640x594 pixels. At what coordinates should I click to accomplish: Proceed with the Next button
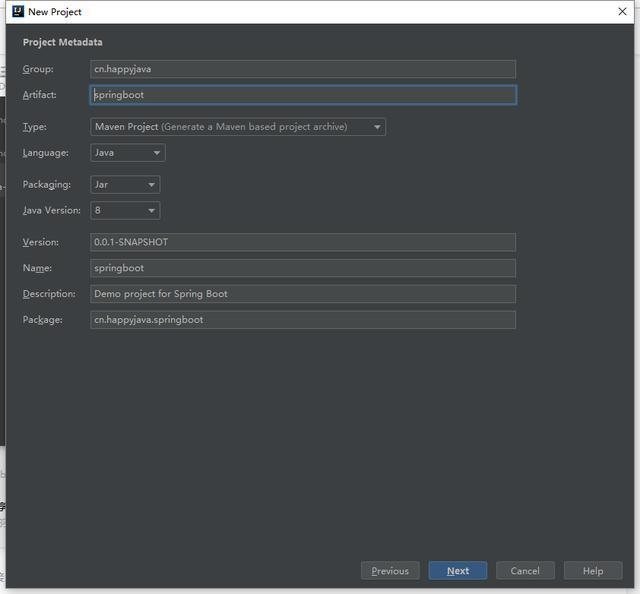click(x=458, y=571)
